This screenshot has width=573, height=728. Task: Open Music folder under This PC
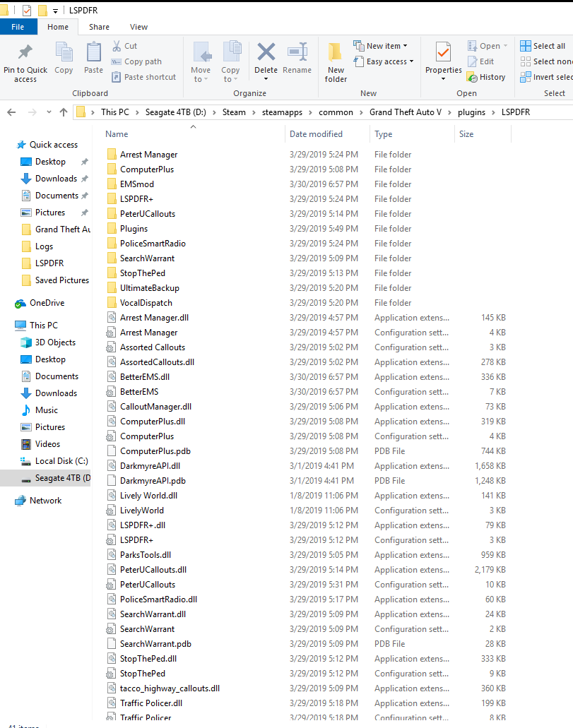pyautogui.click(x=40, y=410)
